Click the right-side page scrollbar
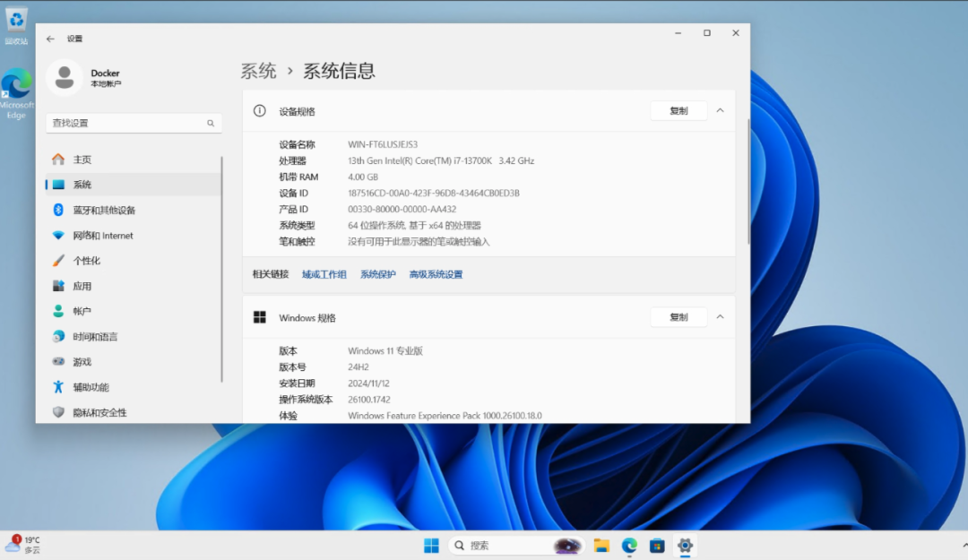The height and width of the screenshot is (560, 968). coord(748,181)
